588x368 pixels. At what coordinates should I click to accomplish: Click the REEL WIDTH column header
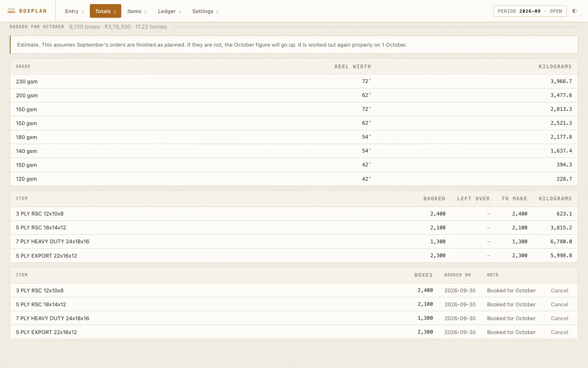point(353,67)
